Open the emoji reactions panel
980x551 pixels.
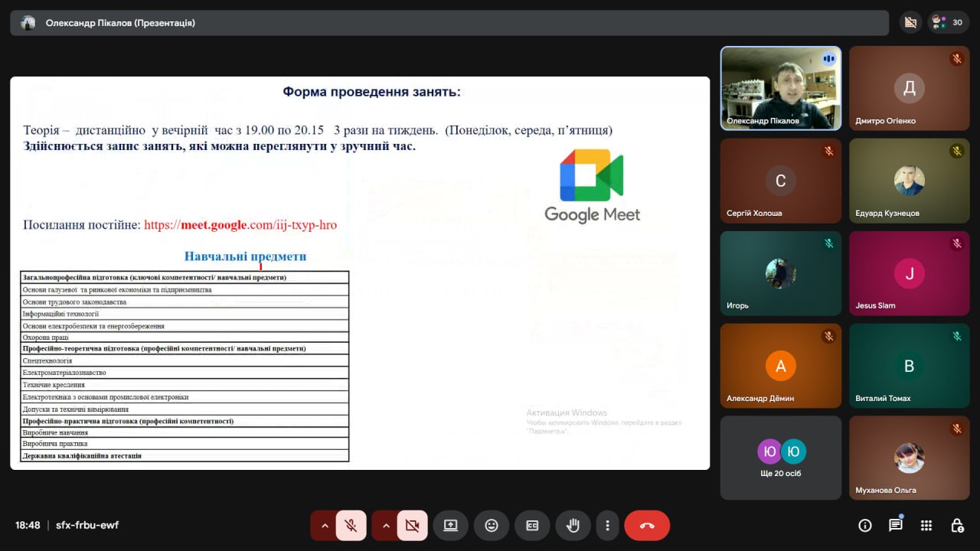point(491,526)
